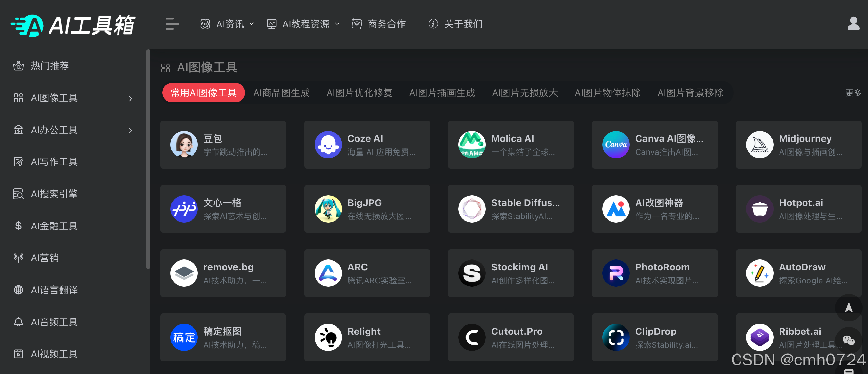868x374 pixels.
Task: Toggle sidebar with hamburger menu icon
Action: (x=172, y=24)
